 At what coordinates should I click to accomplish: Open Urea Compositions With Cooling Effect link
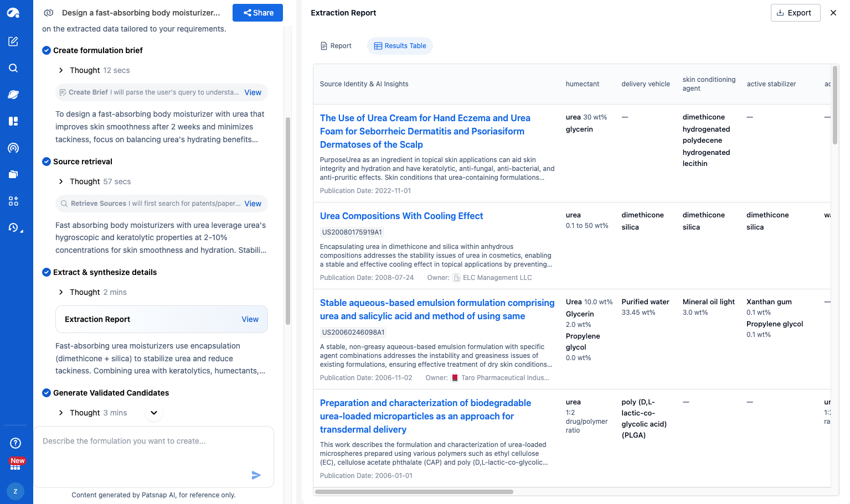pos(401,216)
